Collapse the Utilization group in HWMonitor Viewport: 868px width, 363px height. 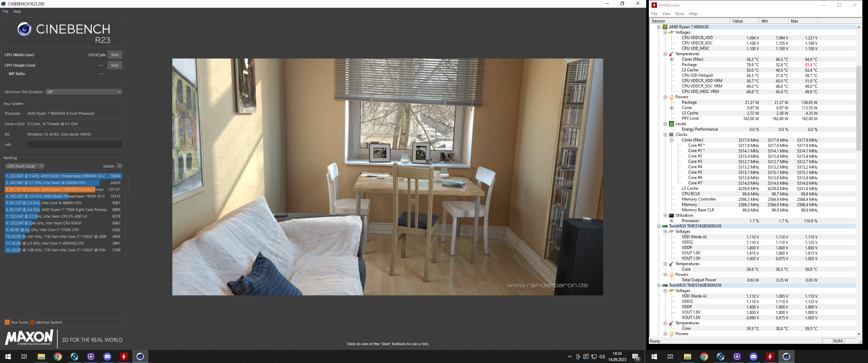665,216
